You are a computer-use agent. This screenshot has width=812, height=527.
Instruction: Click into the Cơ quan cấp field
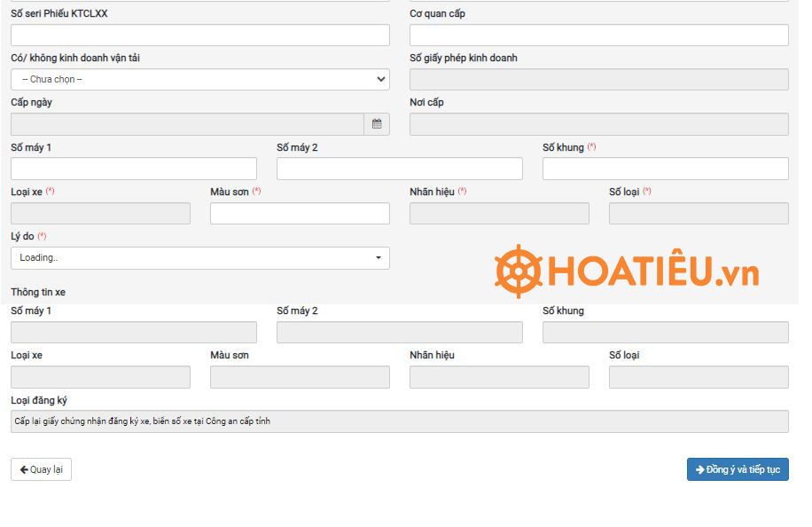598,35
